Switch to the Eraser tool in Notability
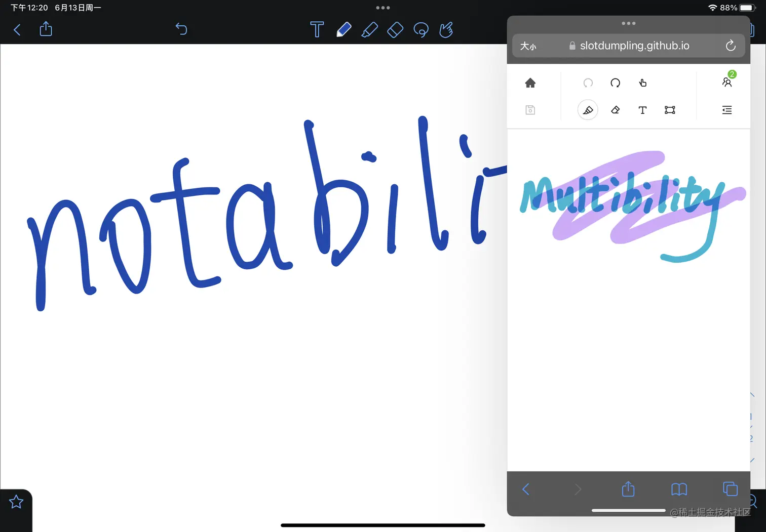 pos(395,29)
